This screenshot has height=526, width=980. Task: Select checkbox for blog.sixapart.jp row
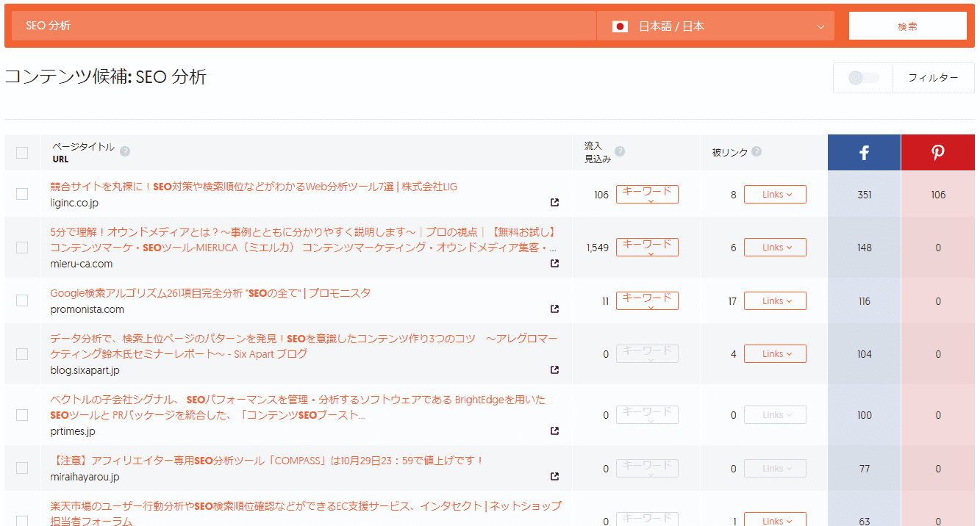[22, 354]
